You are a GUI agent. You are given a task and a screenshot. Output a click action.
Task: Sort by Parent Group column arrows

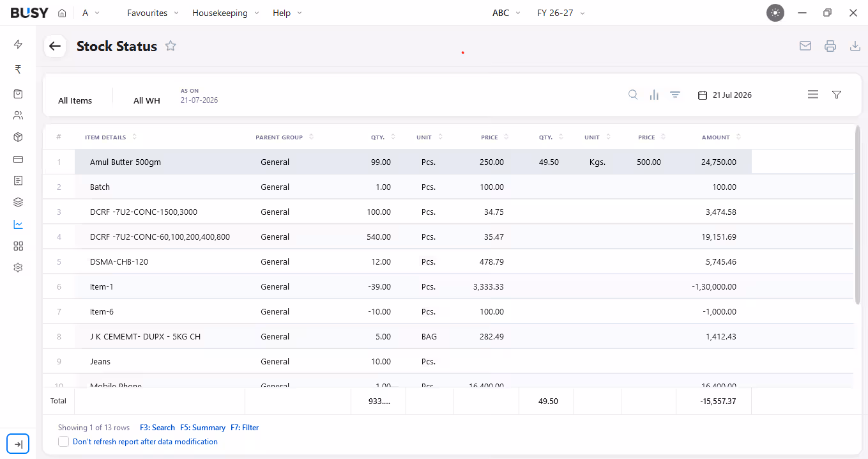311,137
